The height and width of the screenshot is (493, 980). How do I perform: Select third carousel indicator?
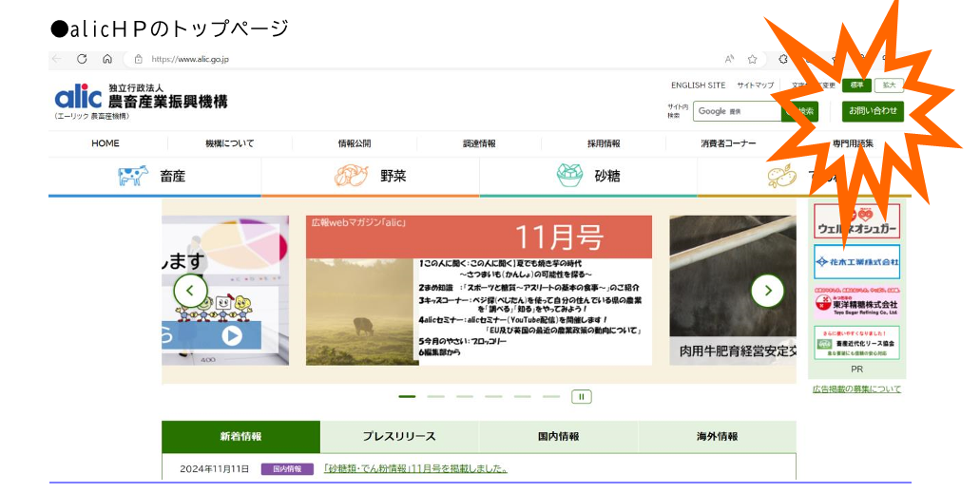(x=465, y=397)
